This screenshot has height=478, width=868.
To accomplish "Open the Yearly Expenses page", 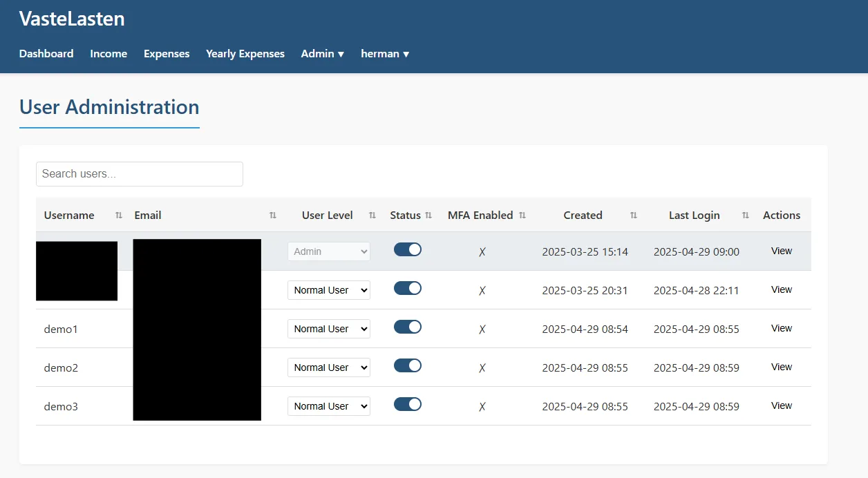I will tap(245, 54).
